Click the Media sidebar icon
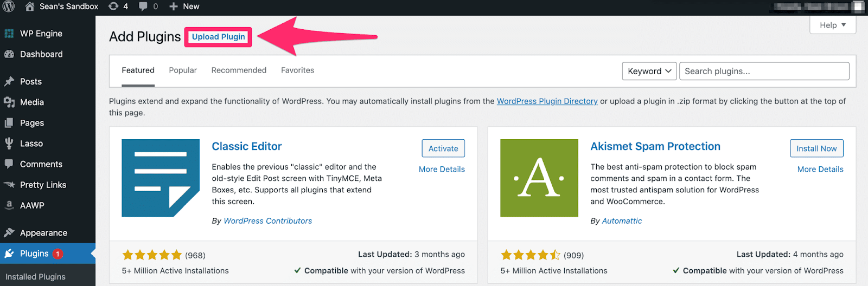 pyautogui.click(x=9, y=102)
